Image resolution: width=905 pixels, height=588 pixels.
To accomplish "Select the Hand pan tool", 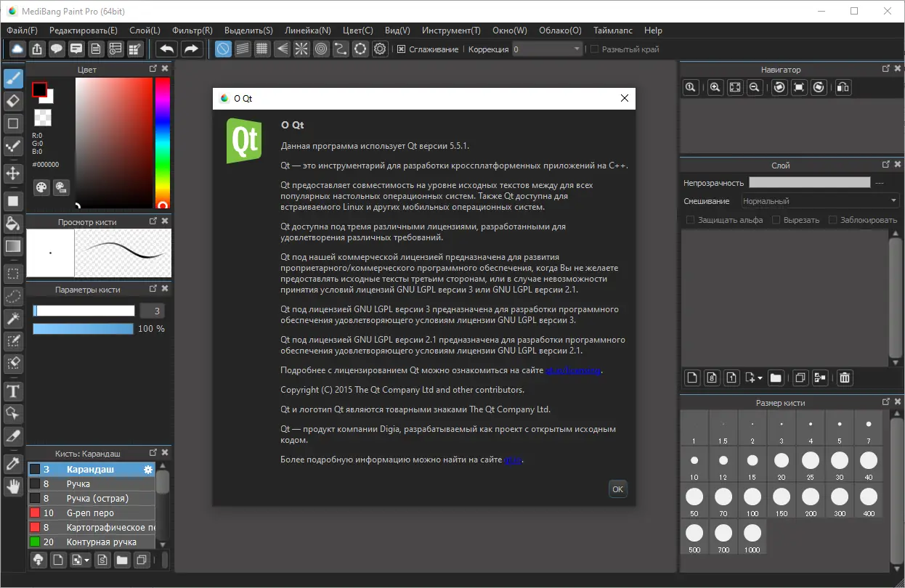I will click(x=12, y=486).
